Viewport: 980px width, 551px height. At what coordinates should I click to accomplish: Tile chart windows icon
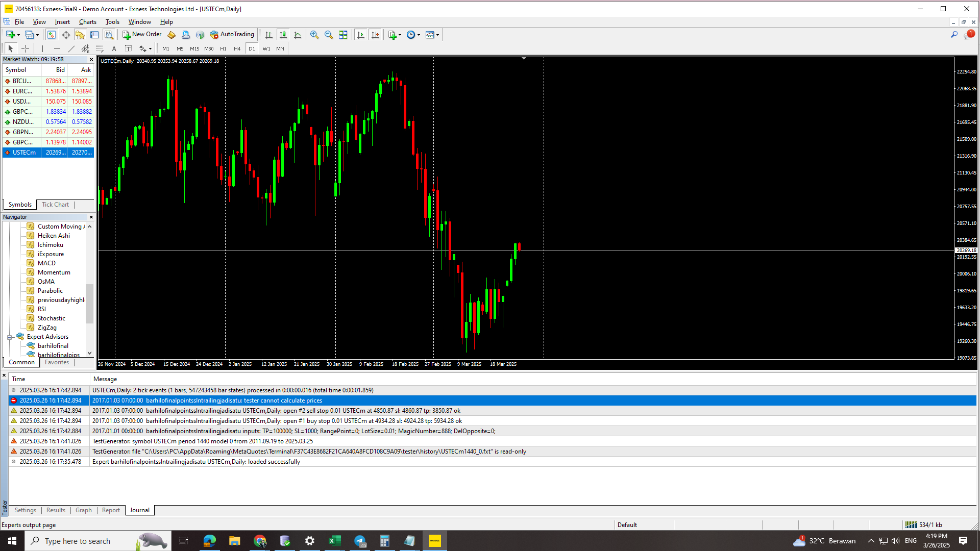[343, 35]
